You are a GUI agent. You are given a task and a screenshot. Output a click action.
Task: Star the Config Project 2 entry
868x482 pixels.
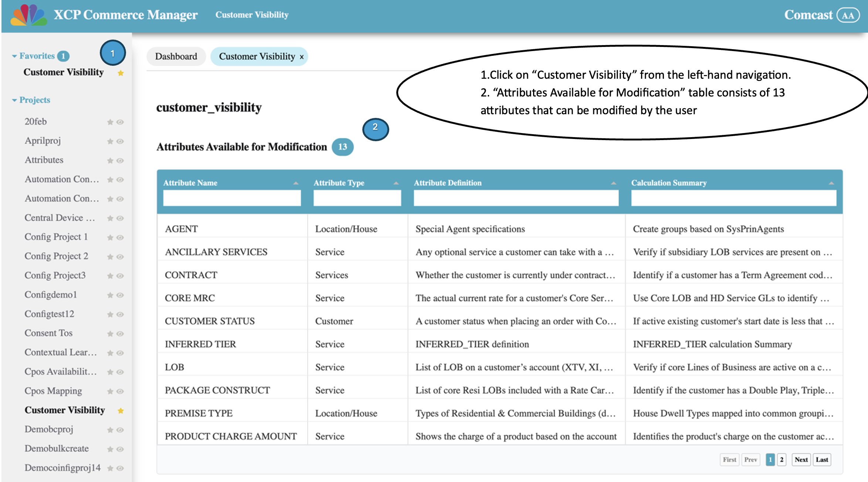(x=110, y=257)
